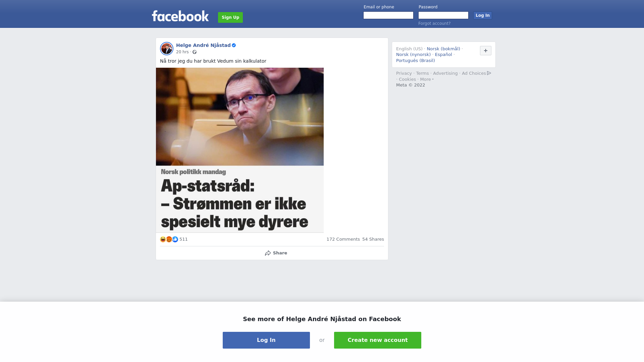Screen dimensions: 644x362
Task: Click the laughing Haha reaction icon
Action: coord(163,239)
